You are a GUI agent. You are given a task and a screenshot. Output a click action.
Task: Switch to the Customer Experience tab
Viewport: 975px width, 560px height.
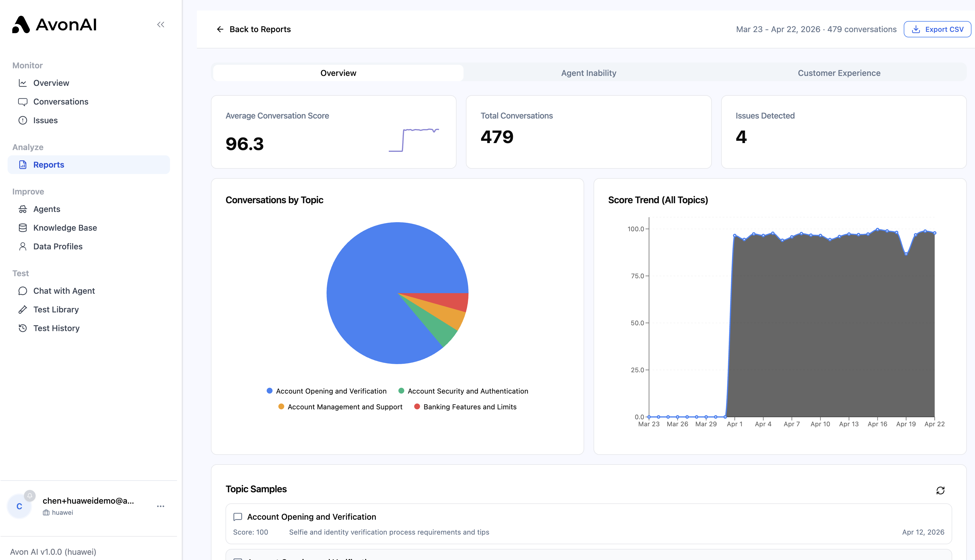[x=839, y=73]
